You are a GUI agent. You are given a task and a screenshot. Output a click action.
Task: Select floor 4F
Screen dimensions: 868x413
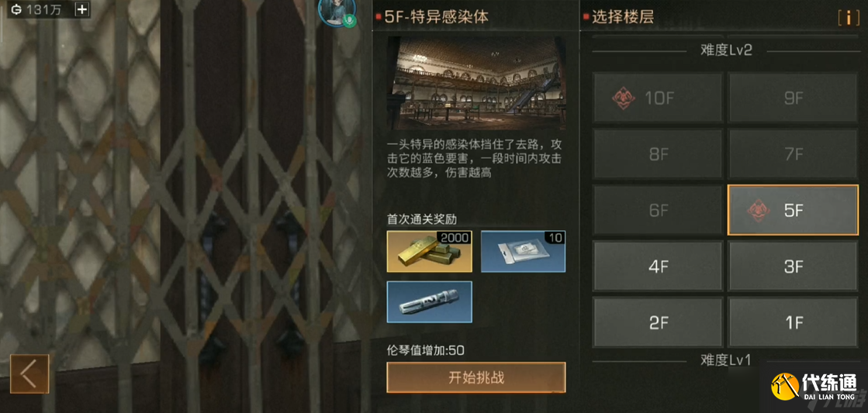click(x=659, y=267)
